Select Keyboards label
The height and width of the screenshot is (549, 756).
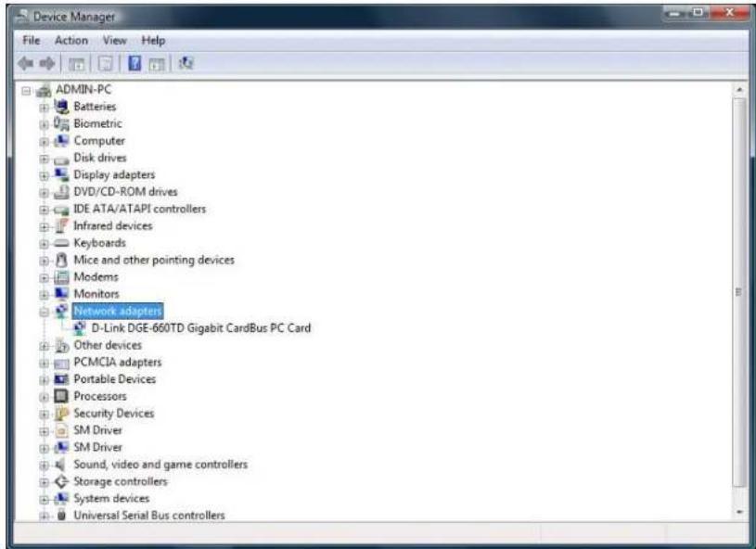click(100, 243)
